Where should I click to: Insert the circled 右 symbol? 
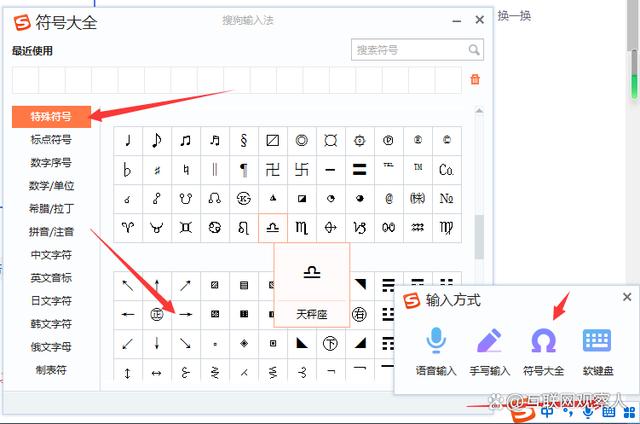360,314
